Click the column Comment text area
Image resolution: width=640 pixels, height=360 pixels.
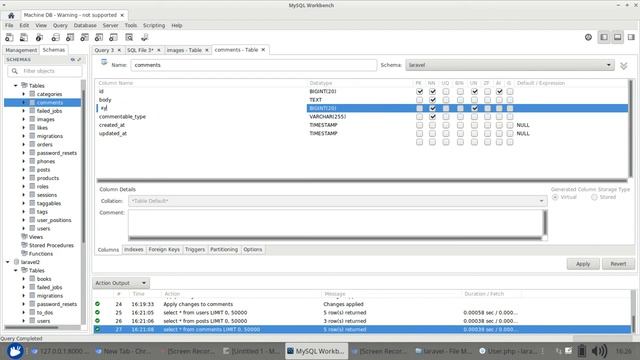[x=337, y=223]
